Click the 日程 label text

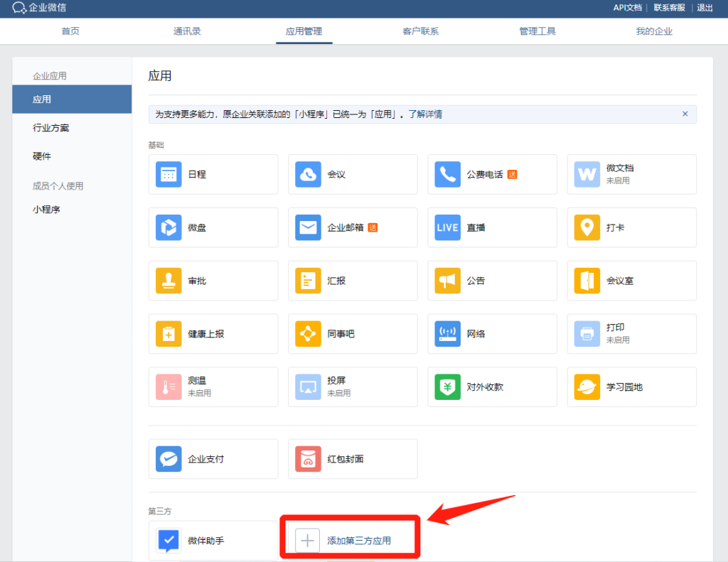[197, 175]
